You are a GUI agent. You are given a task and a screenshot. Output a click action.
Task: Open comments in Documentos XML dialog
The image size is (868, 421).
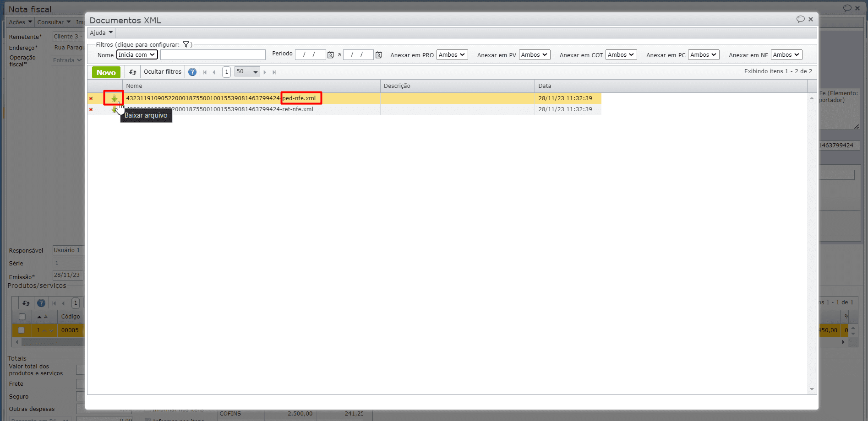coord(800,19)
